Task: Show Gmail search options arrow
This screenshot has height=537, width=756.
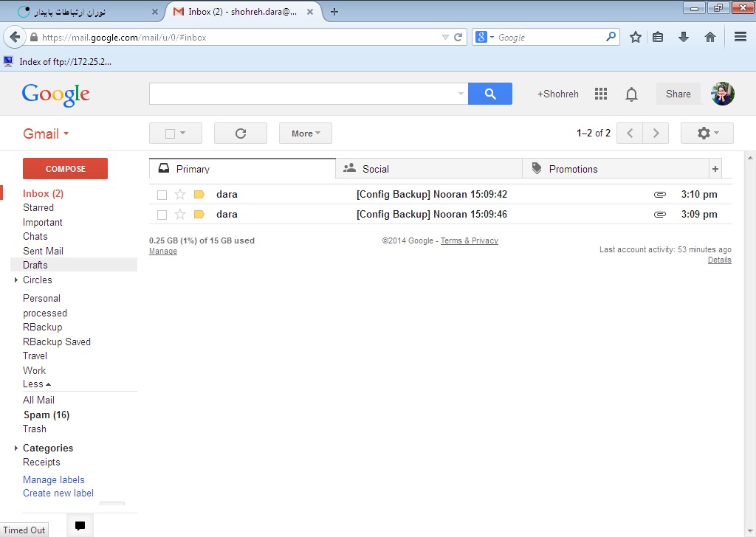Action: coord(461,94)
